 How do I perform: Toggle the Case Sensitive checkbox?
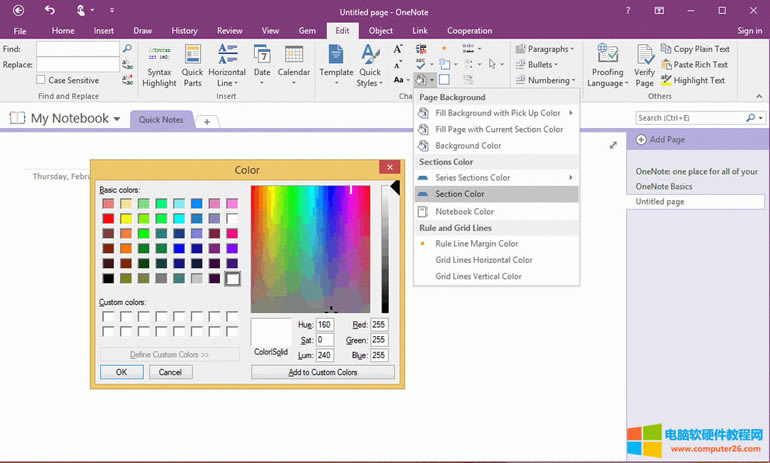41,80
